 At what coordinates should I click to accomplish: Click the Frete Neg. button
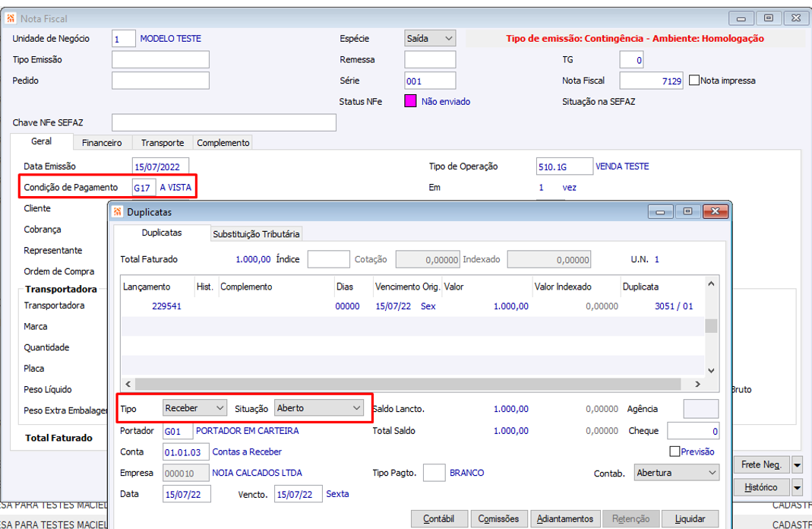(761, 464)
